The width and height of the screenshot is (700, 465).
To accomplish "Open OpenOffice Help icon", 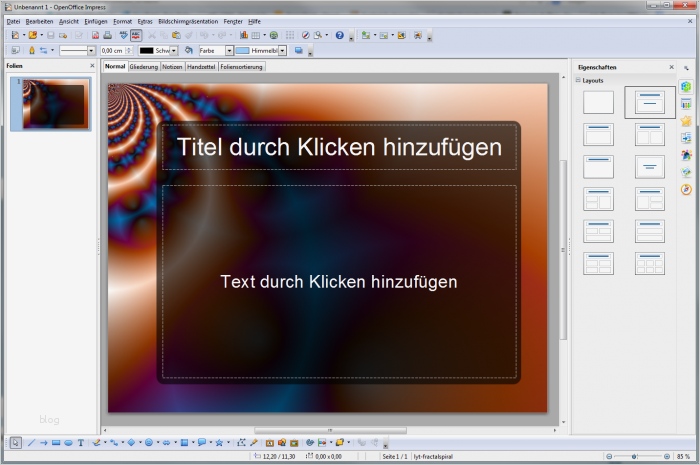I will pos(340,35).
